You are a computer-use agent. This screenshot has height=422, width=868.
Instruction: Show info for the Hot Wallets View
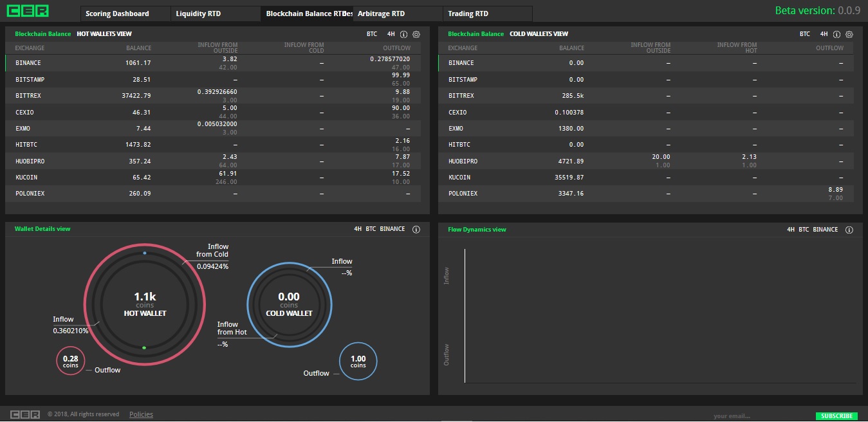coord(402,34)
